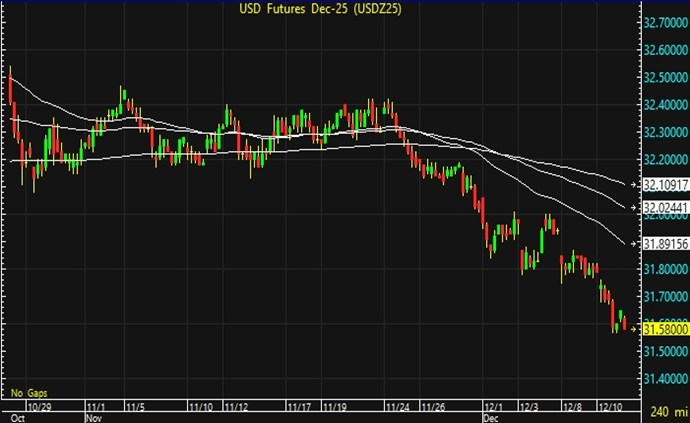Click the yellow 31.58000 last price label
Image resolution: width=690 pixels, height=423 pixels.
pyautogui.click(x=664, y=327)
